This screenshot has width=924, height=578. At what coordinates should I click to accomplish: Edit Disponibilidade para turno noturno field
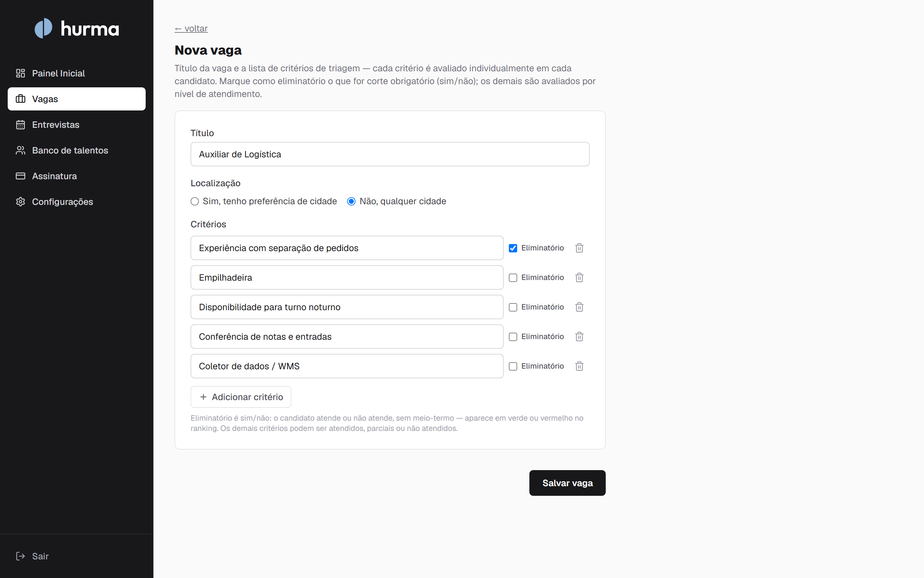pos(347,307)
